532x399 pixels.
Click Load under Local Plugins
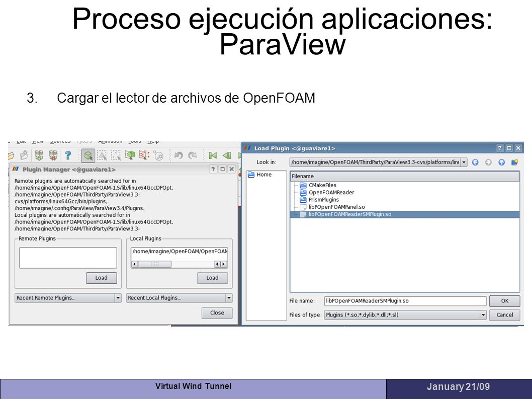212,278
